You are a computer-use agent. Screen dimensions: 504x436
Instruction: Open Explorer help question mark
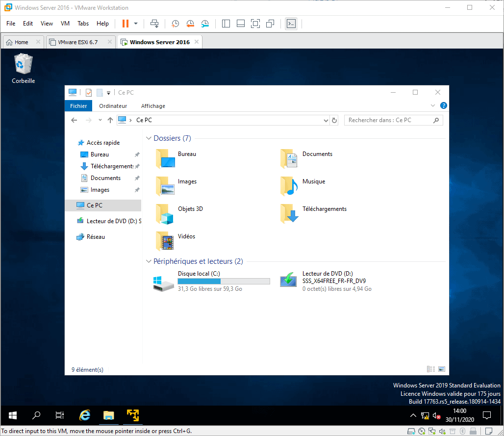pyautogui.click(x=443, y=105)
